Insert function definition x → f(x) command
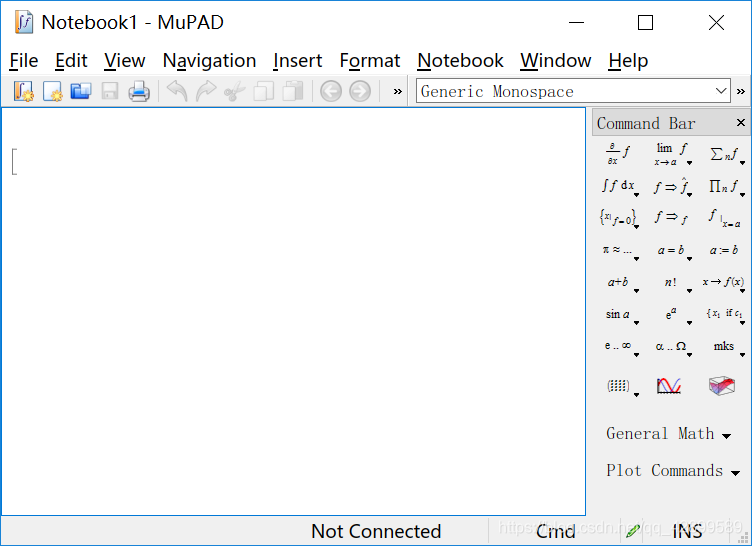This screenshot has height=546, width=752. point(723,282)
